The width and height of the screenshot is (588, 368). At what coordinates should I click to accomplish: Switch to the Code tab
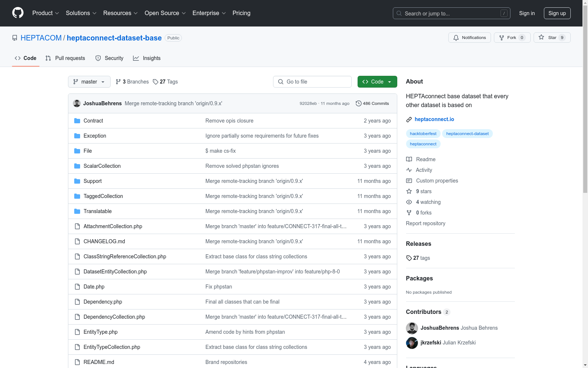click(x=26, y=58)
